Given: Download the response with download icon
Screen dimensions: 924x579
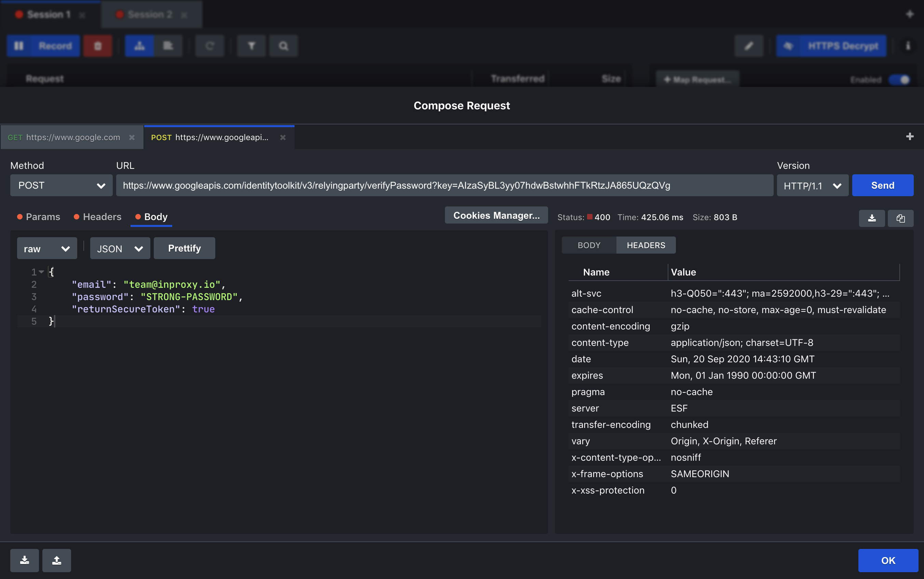Looking at the screenshot, I should point(872,218).
